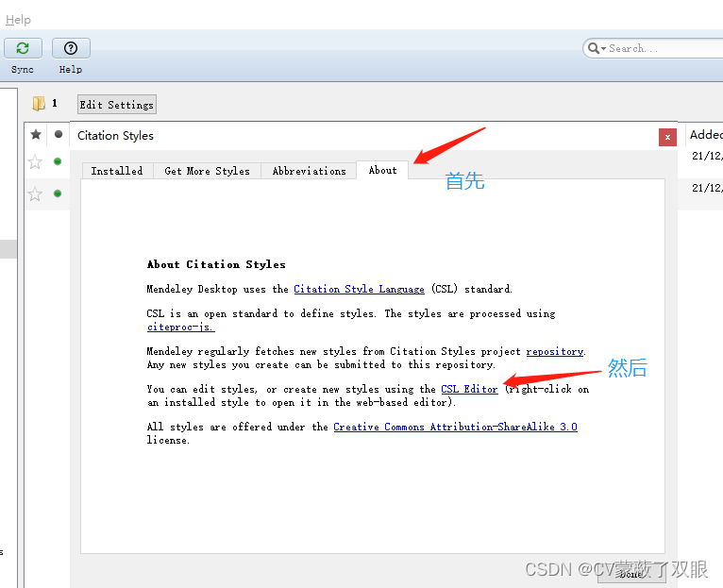The height and width of the screenshot is (588, 723).
Task: Click the Done button
Action: click(631, 574)
